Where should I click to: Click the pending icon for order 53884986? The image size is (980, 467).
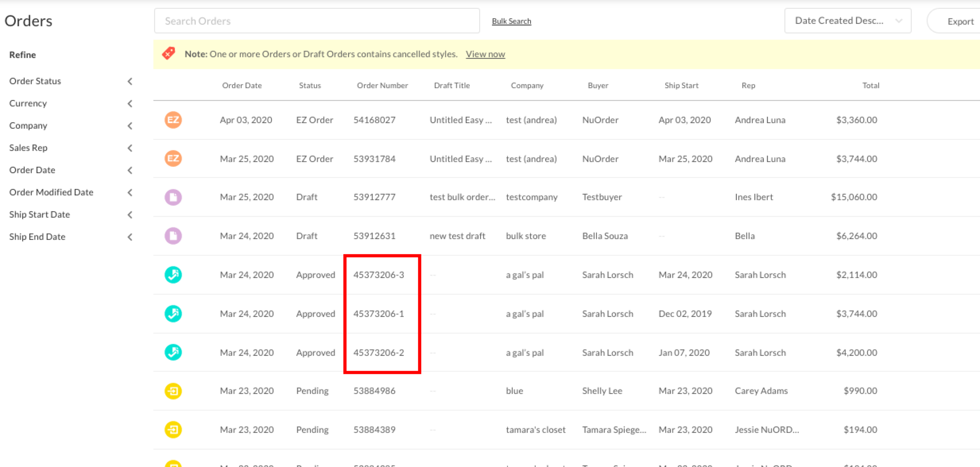pos(173,391)
